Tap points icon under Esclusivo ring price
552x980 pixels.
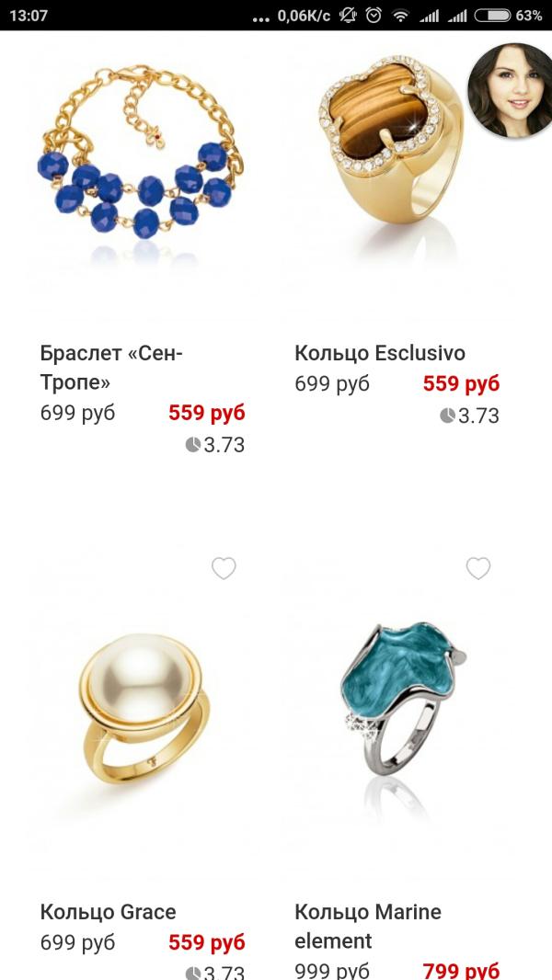448,416
